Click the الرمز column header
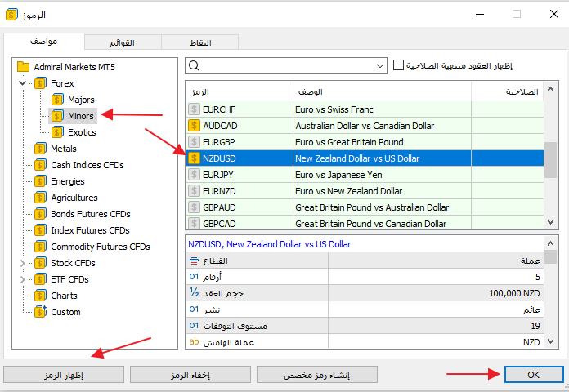Image resolution: width=569 pixels, height=392 pixels. click(x=240, y=92)
